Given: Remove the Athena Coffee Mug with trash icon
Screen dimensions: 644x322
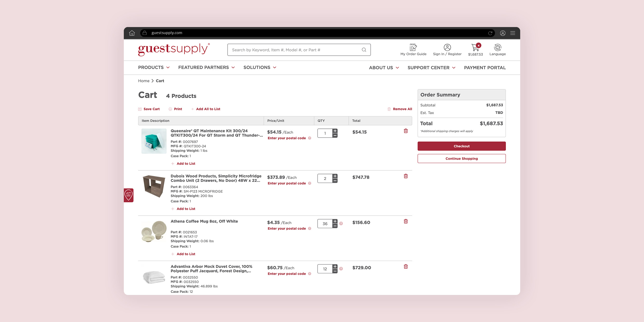Looking at the screenshot, I should 405,221.
